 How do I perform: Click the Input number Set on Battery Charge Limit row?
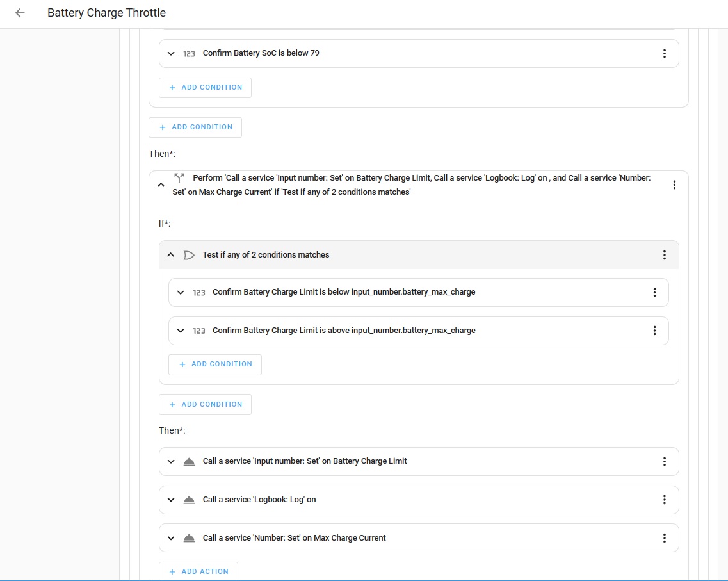coord(305,461)
